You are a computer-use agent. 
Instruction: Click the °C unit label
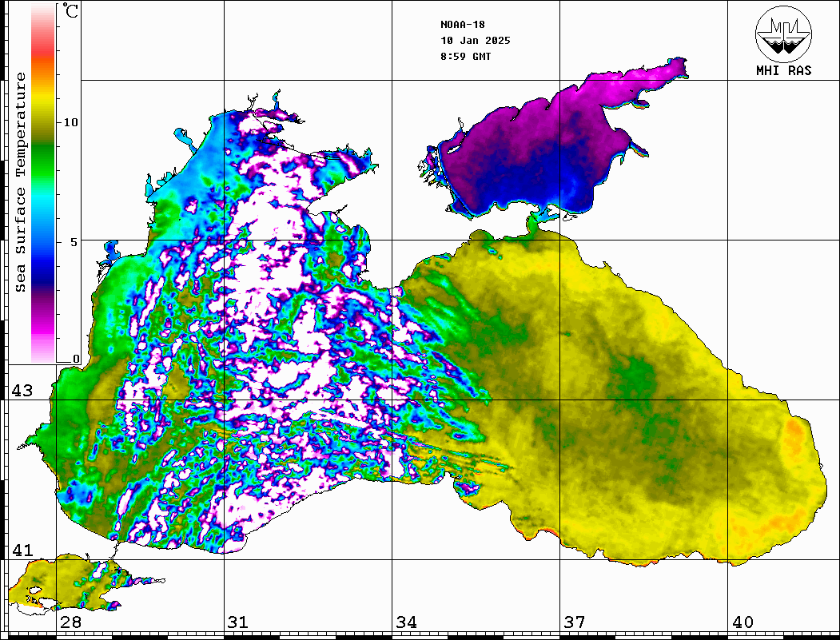tap(70, 10)
